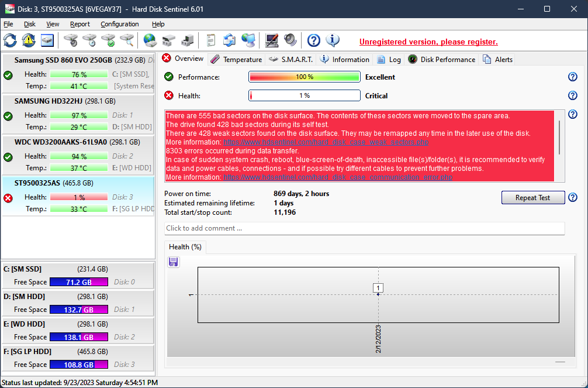
Task: Click the disk with green checkmark icon
Action: tap(108, 40)
